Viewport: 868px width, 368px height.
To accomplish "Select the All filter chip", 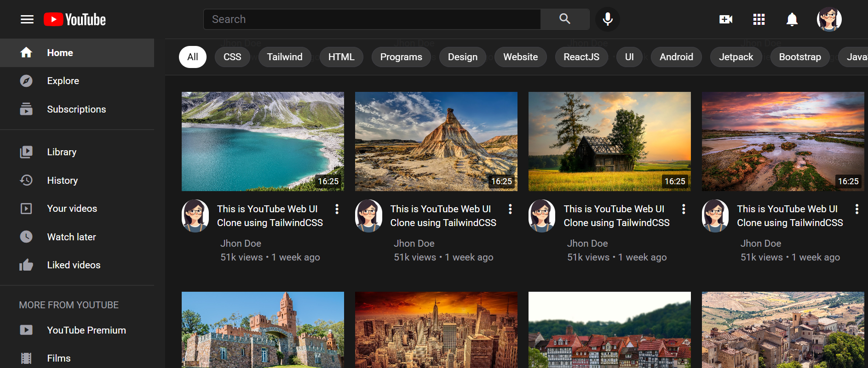I will pos(193,57).
